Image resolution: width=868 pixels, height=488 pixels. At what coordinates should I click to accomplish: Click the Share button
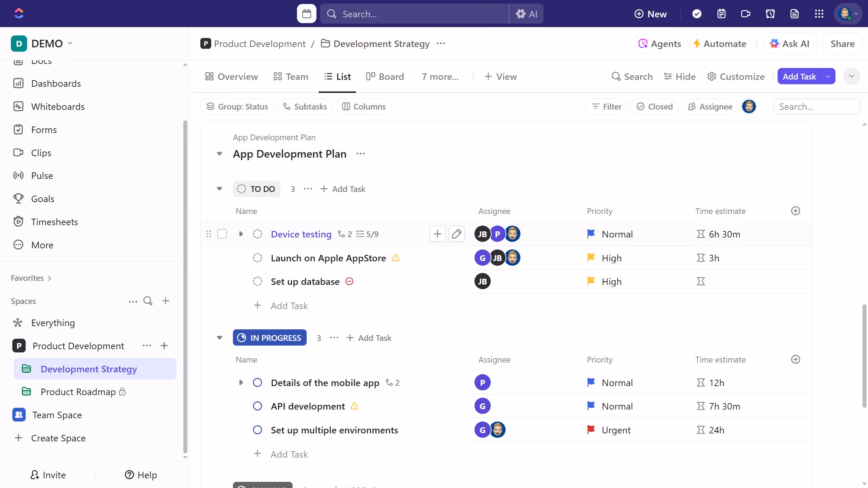click(842, 44)
